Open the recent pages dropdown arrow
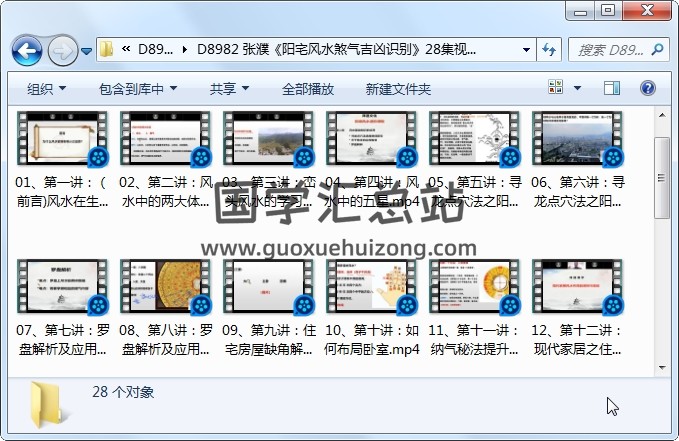The width and height of the screenshot is (679, 441). click(x=87, y=51)
